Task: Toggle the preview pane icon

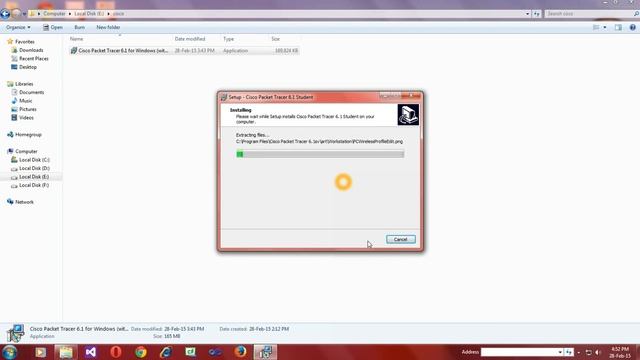Action: tap(618, 27)
